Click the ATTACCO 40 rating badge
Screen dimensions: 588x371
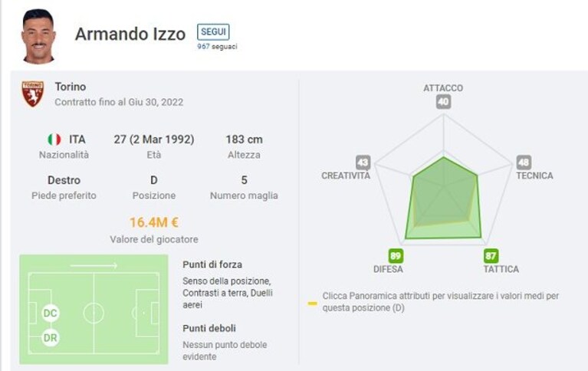click(443, 102)
